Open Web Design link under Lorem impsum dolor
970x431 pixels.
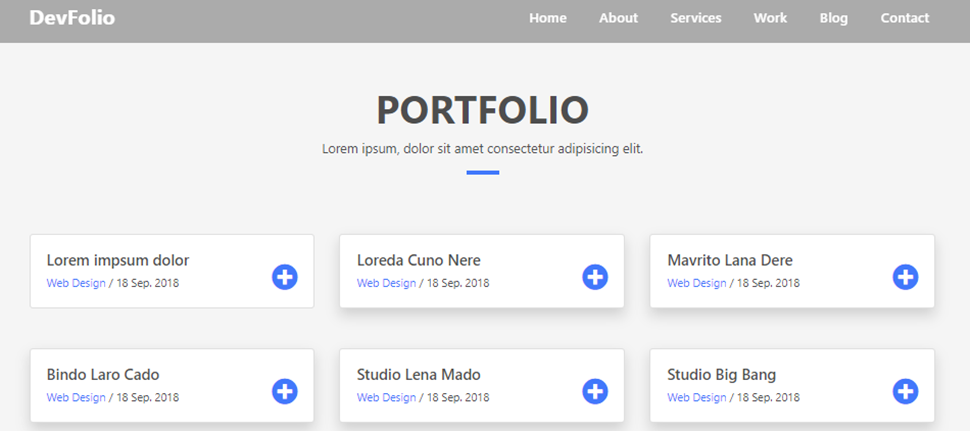[x=76, y=283]
